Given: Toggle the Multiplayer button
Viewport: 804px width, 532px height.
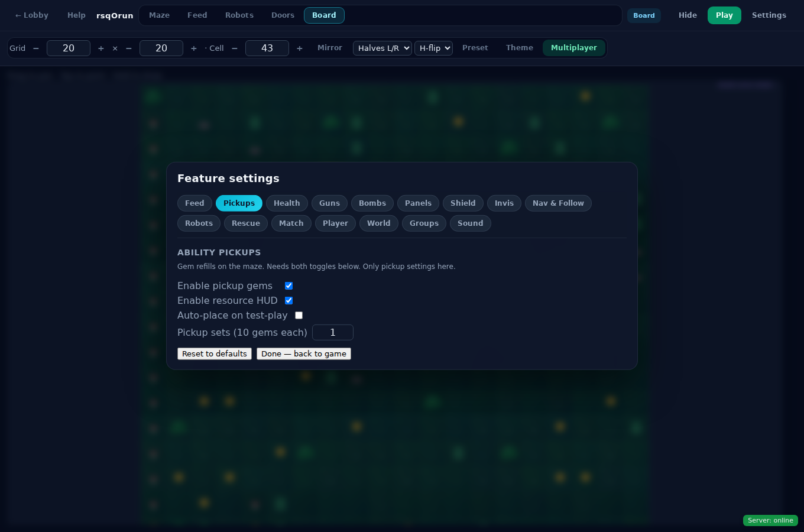Looking at the screenshot, I should pyautogui.click(x=574, y=48).
